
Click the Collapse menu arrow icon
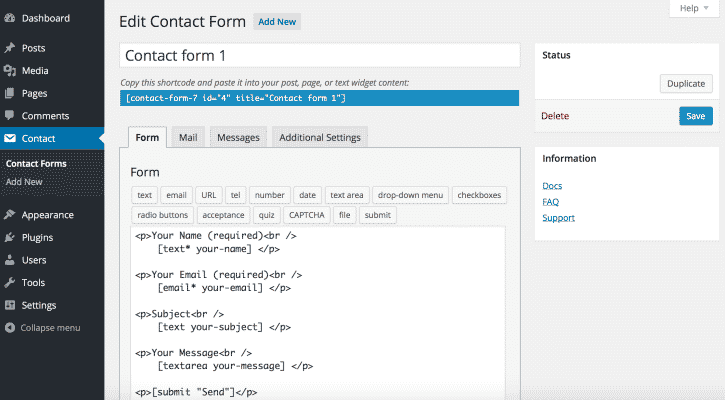point(9,327)
